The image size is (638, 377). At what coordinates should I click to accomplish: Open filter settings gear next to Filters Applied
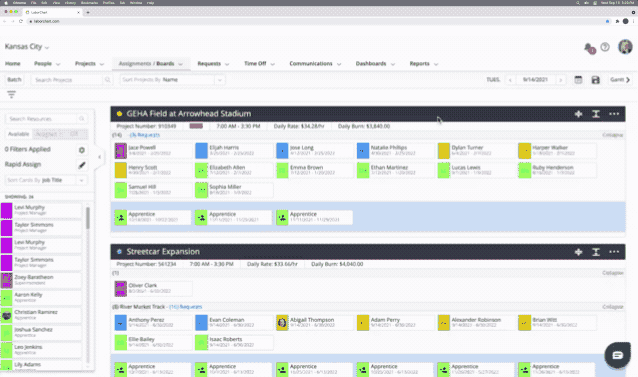click(x=82, y=150)
